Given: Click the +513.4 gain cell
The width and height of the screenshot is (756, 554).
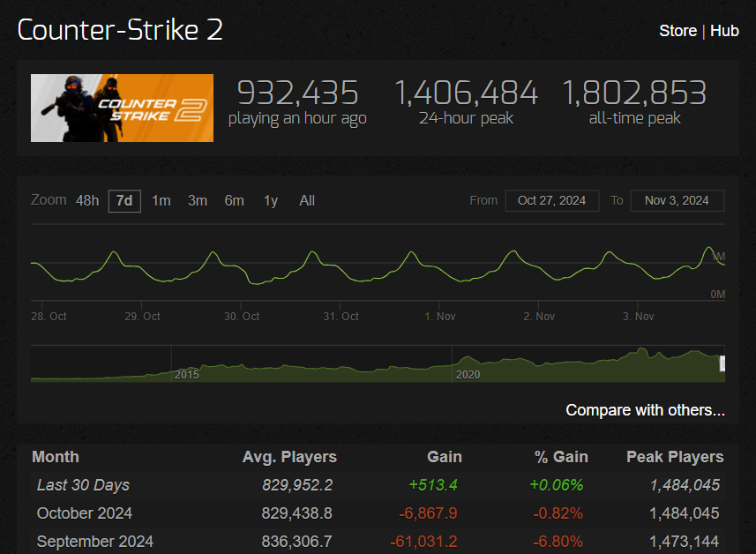Looking at the screenshot, I should coord(433,485).
